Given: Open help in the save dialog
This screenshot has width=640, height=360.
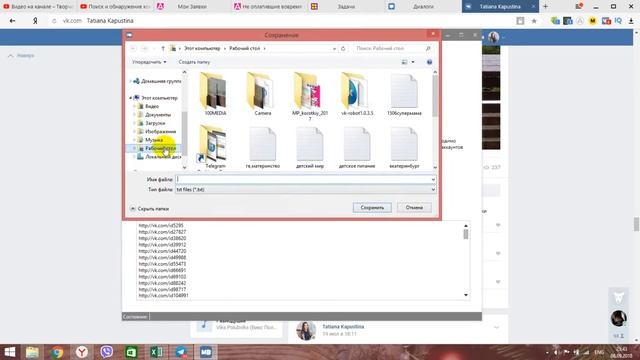Looking at the screenshot, I should [429, 62].
